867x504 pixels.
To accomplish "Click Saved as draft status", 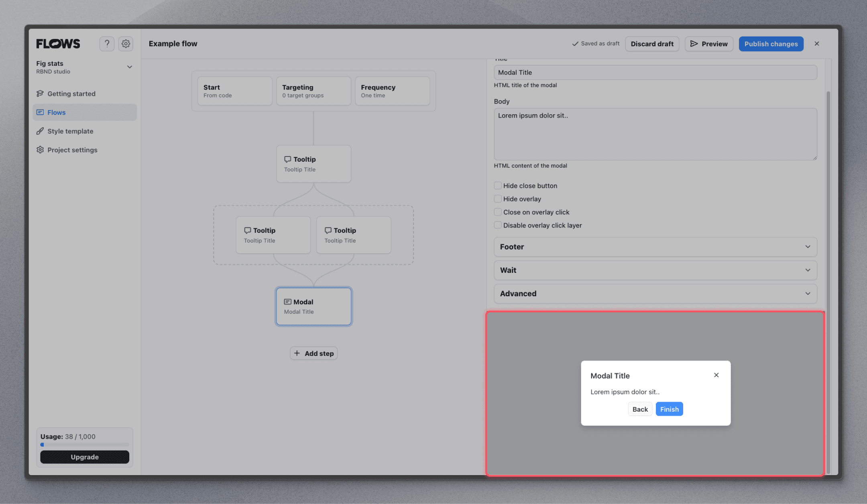I will point(596,44).
